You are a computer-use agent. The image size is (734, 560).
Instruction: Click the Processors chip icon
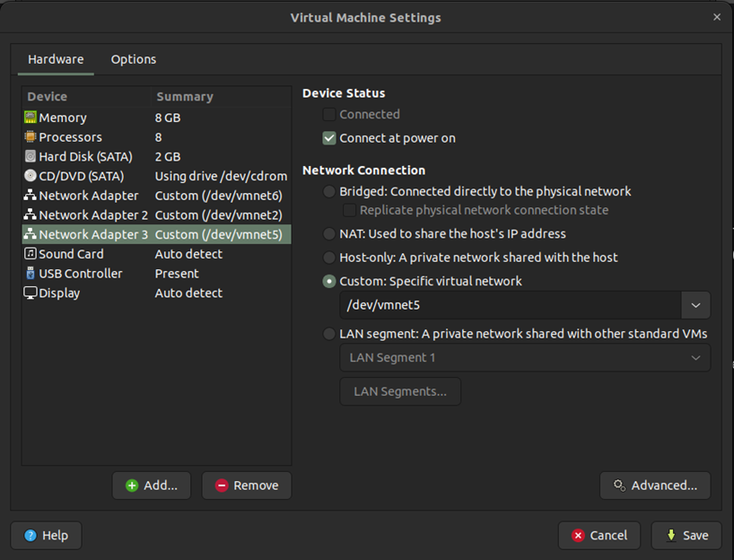point(31,137)
